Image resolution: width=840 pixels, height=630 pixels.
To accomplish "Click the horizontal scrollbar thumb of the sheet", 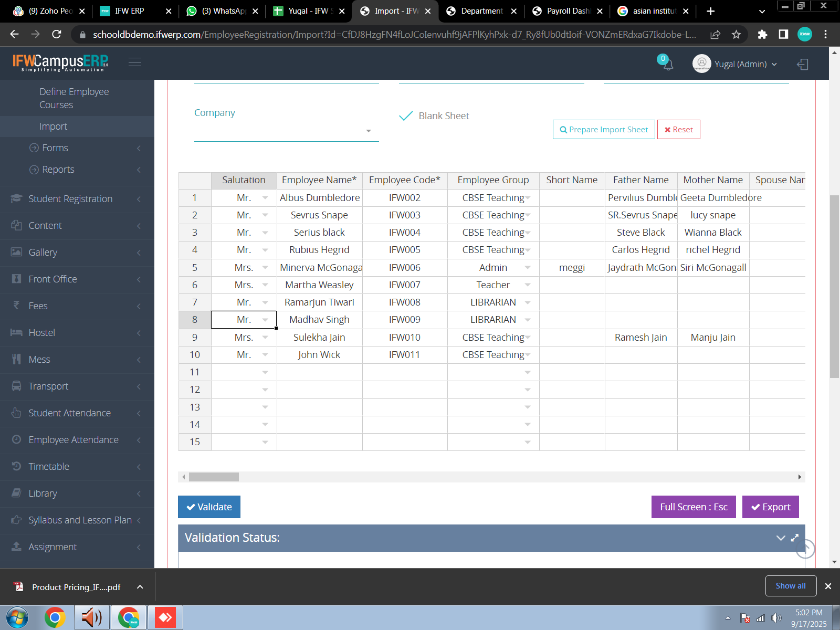I will (x=214, y=477).
